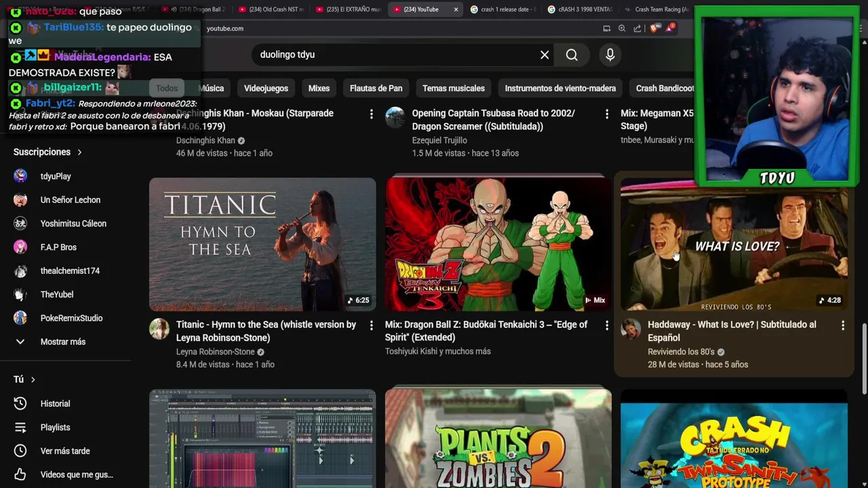
Task: Switch to Crash Team Racing browser tab
Action: click(x=656, y=9)
